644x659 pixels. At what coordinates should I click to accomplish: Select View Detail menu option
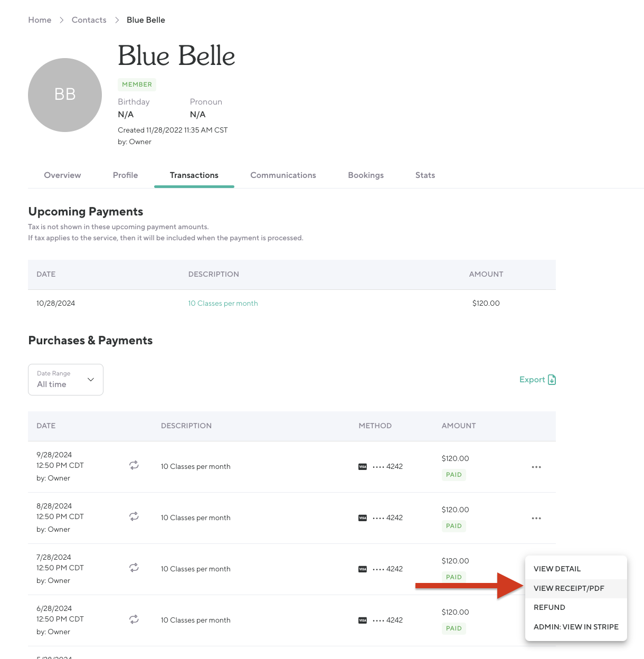pyautogui.click(x=557, y=569)
